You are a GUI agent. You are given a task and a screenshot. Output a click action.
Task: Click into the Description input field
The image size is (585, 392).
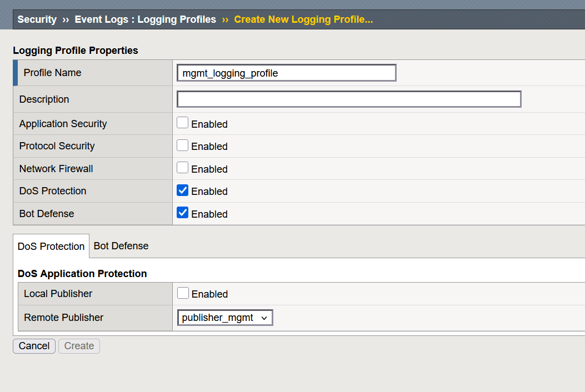(x=349, y=99)
